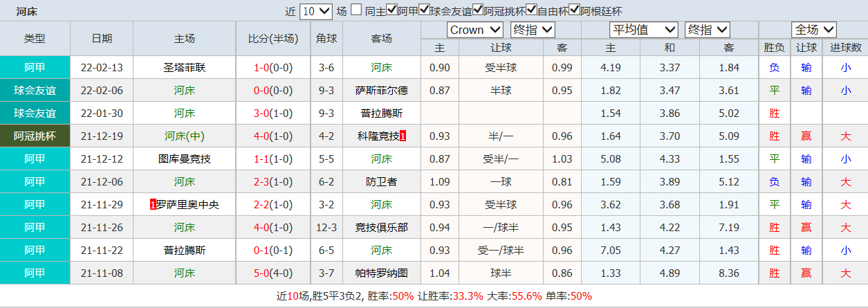This screenshot has width=868, height=308.
Task: Open score 1-1 of 图库曼竞技 match
Action: 261,159
